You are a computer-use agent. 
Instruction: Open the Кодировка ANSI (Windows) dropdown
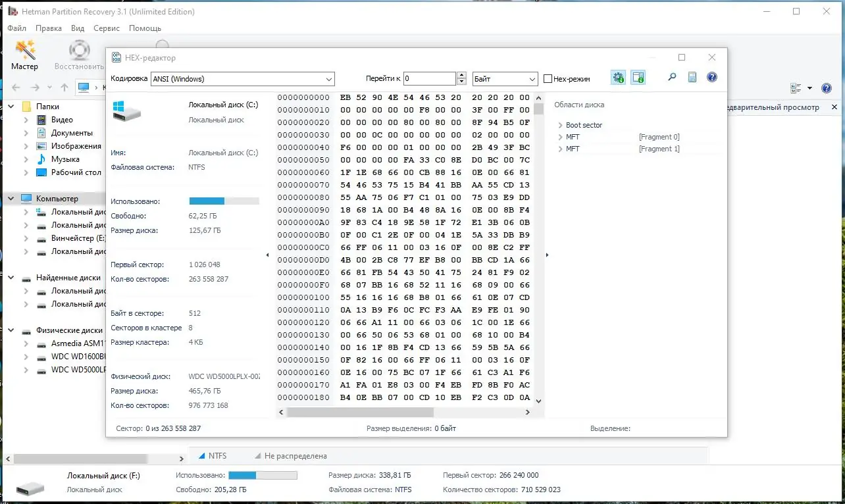[x=243, y=79]
